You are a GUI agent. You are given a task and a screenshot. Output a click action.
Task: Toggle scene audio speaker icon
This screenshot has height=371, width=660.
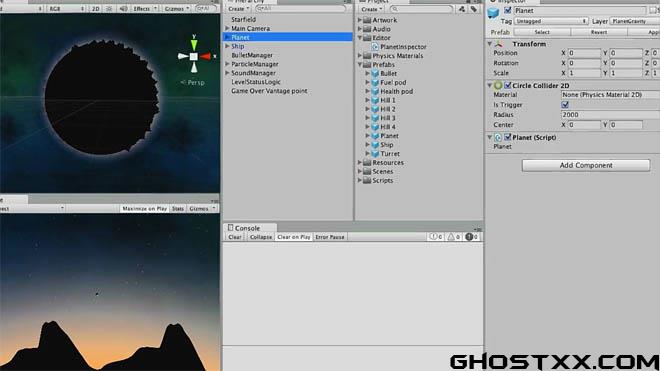(123, 8)
